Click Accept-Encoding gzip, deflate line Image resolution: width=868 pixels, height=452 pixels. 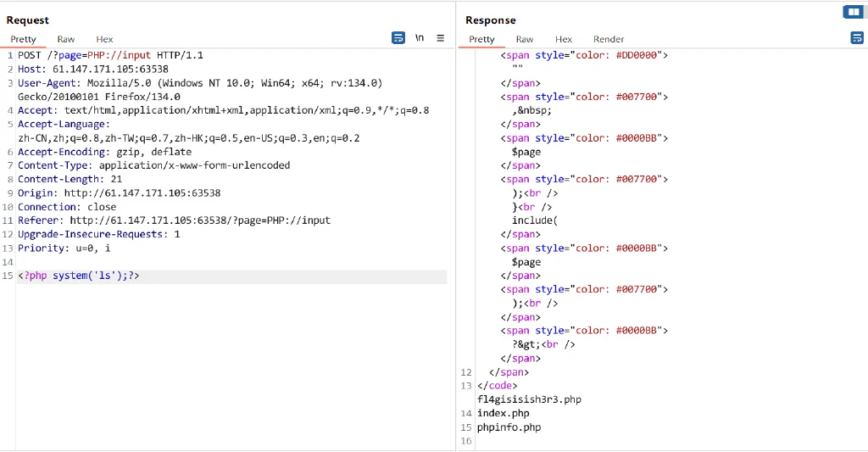click(x=104, y=152)
